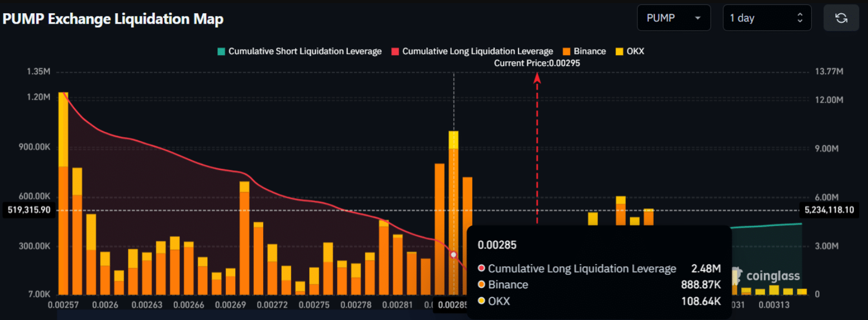
Task: Click the 600.00K left axis label
Action: pos(35,196)
